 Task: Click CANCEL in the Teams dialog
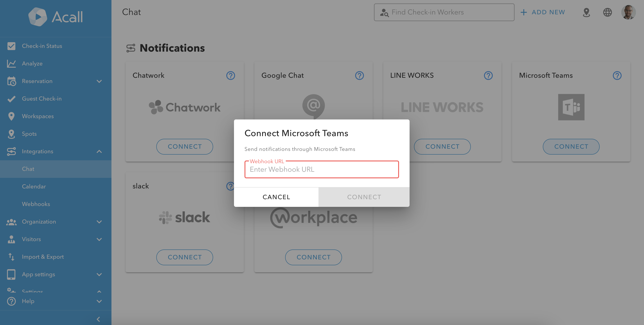276,197
